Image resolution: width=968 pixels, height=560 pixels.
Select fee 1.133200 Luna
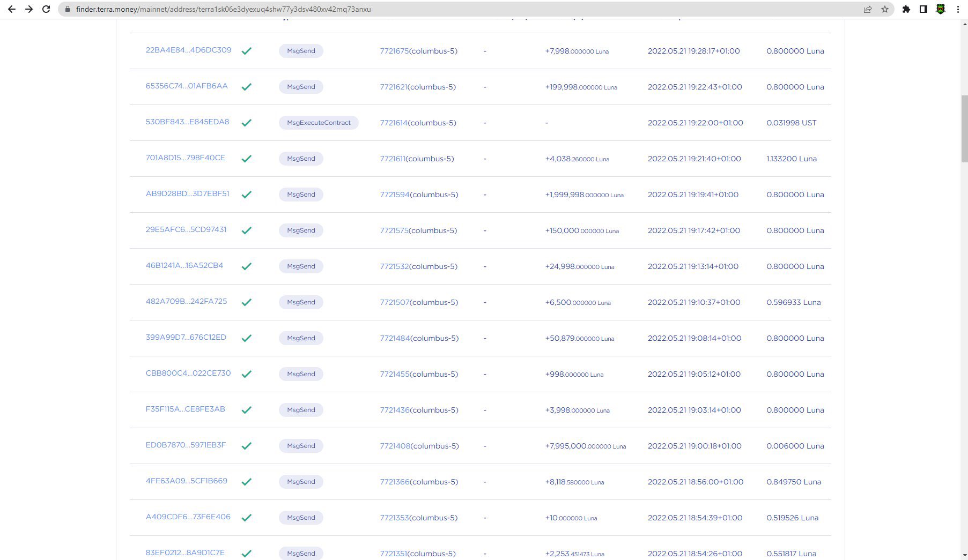pos(792,159)
